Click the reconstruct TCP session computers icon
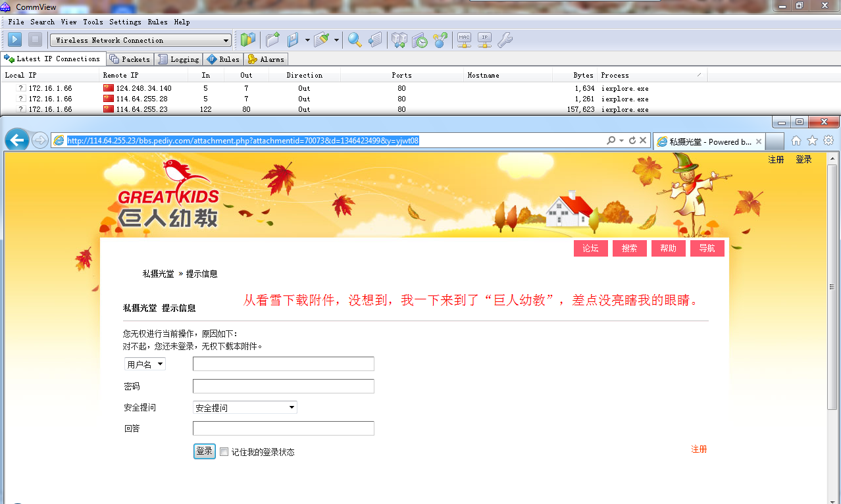 tap(399, 40)
